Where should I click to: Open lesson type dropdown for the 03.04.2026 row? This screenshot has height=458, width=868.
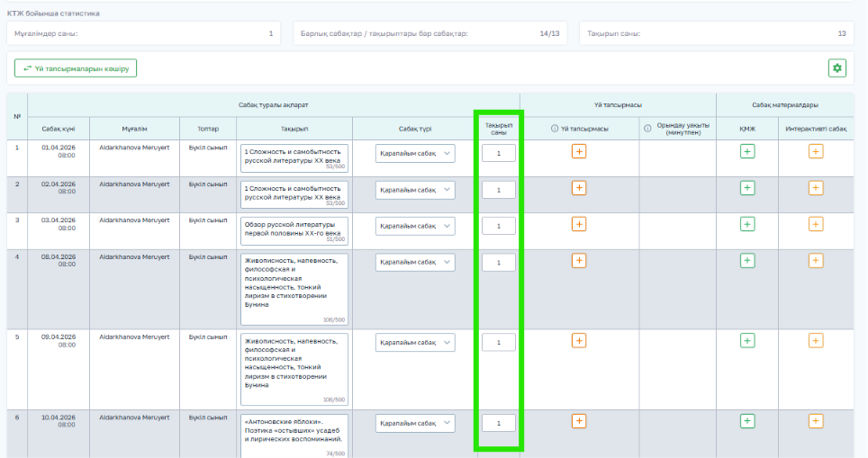(x=415, y=226)
